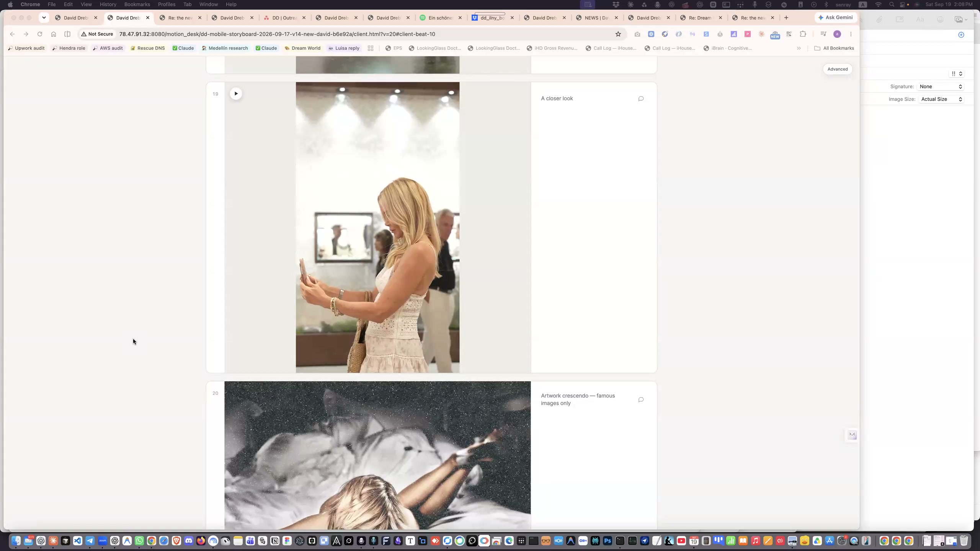Viewport: 980px width, 551px height.
Task: Expand the tab search dropdown
Action: coord(44,18)
